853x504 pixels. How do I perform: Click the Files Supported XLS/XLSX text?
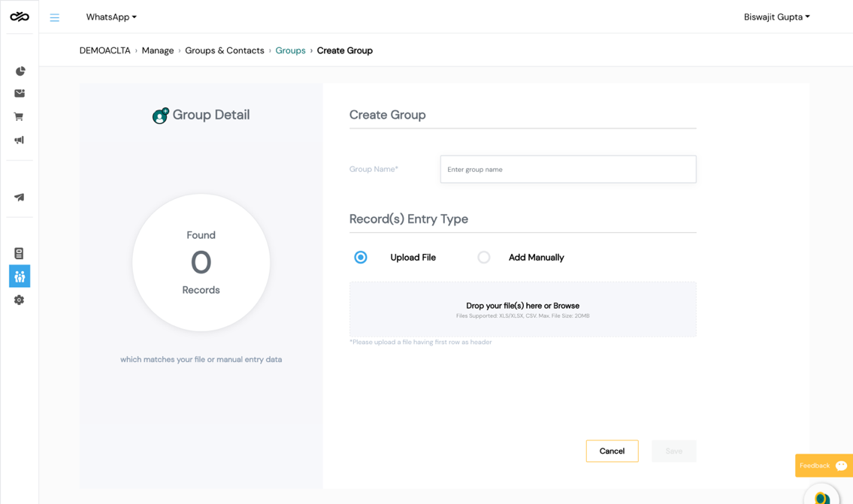(523, 316)
